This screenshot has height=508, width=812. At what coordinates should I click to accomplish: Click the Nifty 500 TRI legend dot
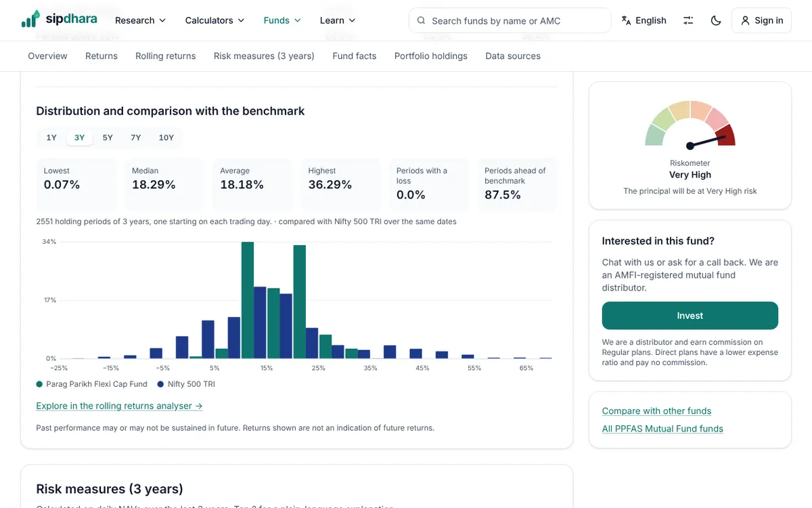click(x=160, y=384)
